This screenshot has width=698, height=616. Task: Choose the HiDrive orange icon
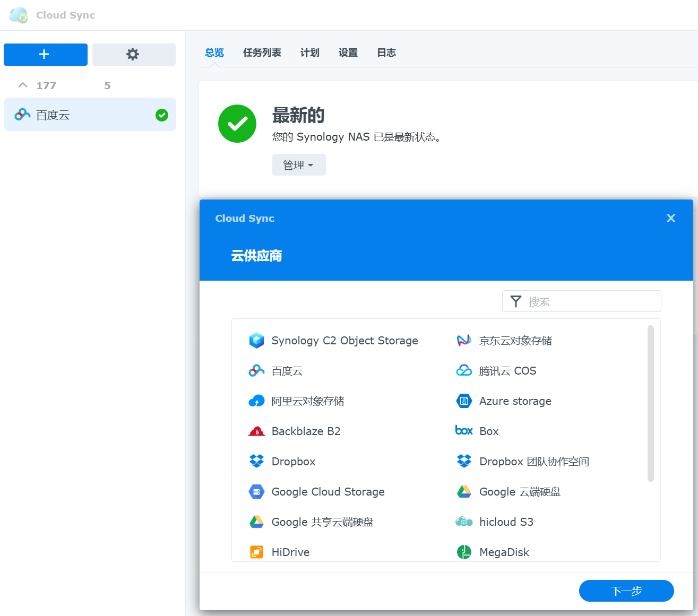[x=256, y=552]
